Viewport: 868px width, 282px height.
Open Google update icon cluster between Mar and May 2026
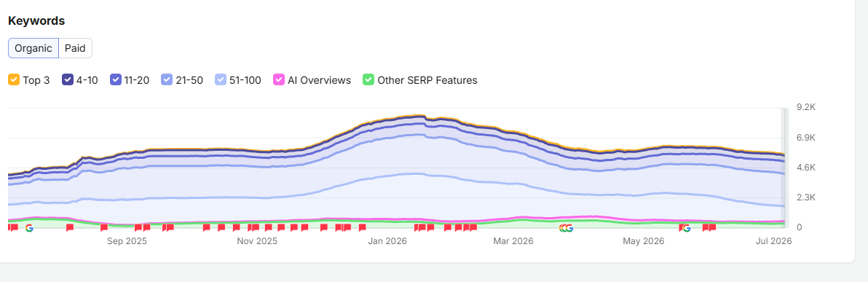(566, 227)
